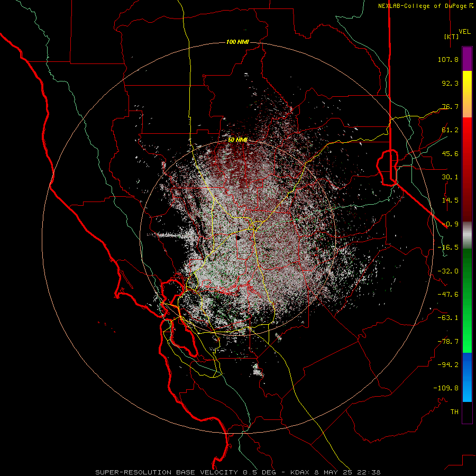Select the -78.7 scale value

point(448,342)
